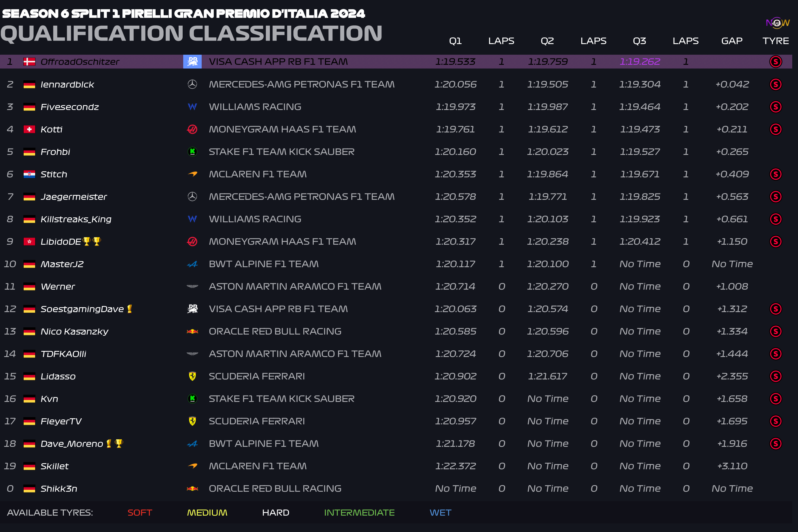798x532 pixels.
Task: Click the INTERMEDIATE tyre legend label
Action: pyautogui.click(x=359, y=513)
